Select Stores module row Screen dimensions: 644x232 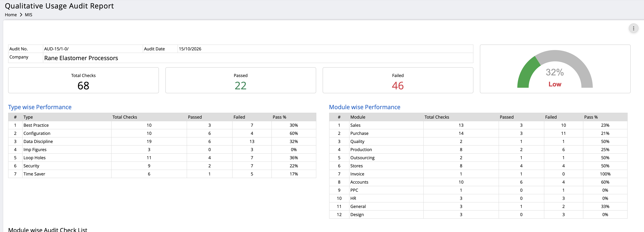(478, 166)
